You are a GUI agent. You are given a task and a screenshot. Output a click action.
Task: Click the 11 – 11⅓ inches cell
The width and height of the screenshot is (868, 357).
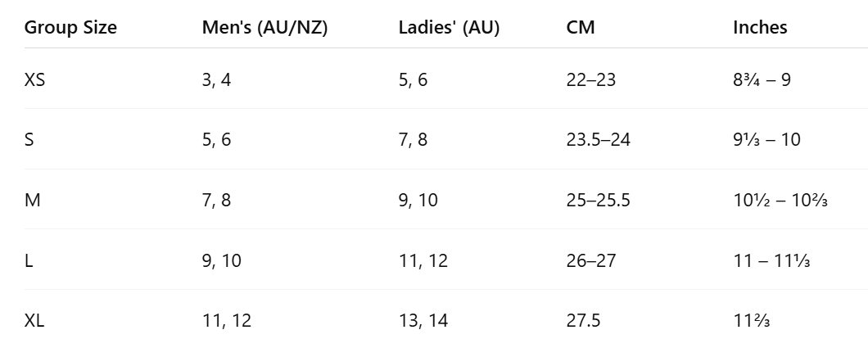[x=771, y=260]
